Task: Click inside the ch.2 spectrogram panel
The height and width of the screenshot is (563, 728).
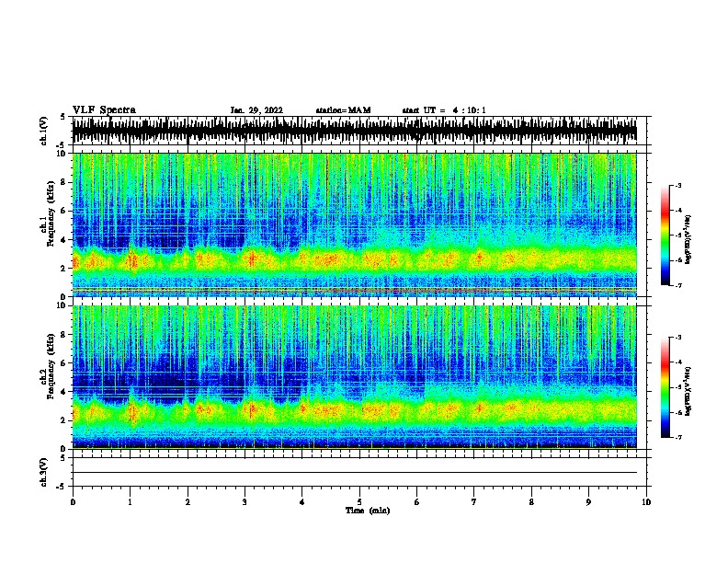Action: (355, 377)
